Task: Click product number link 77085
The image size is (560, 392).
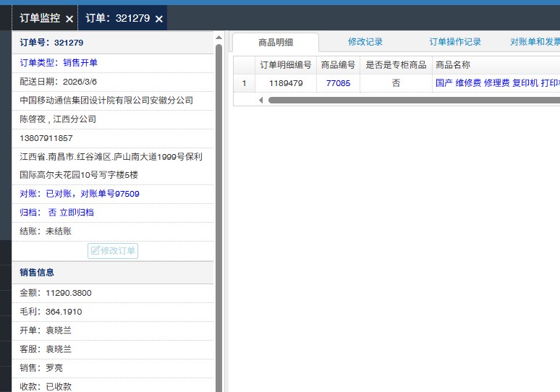Action: (338, 83)
